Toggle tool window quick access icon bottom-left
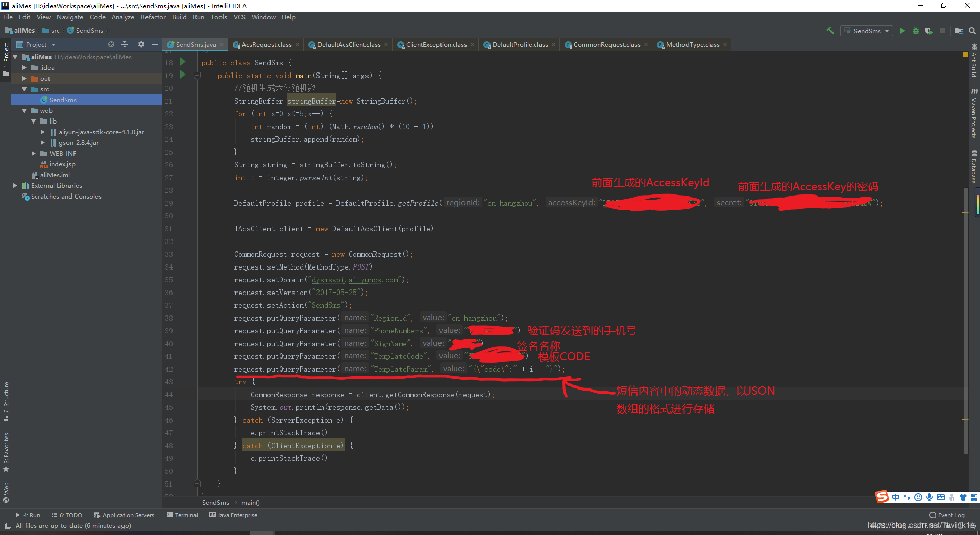The height and width of the screenshot is (535, 980). [x=8, y=525]
